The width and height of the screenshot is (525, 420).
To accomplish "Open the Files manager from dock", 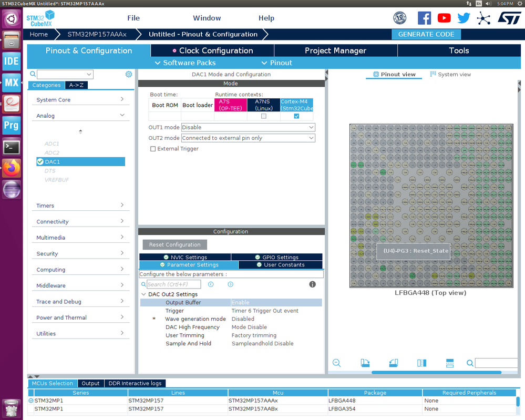I will [12, 39].
